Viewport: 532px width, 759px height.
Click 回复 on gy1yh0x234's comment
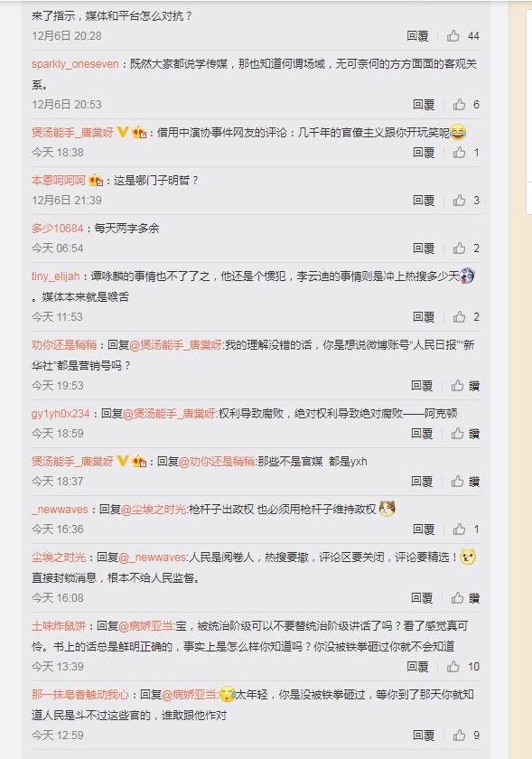[422, 434]
